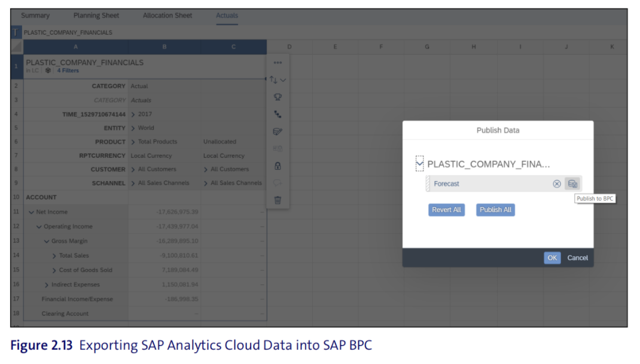Click the Financial Income/Expense value -186,998.35

[182, 299]
